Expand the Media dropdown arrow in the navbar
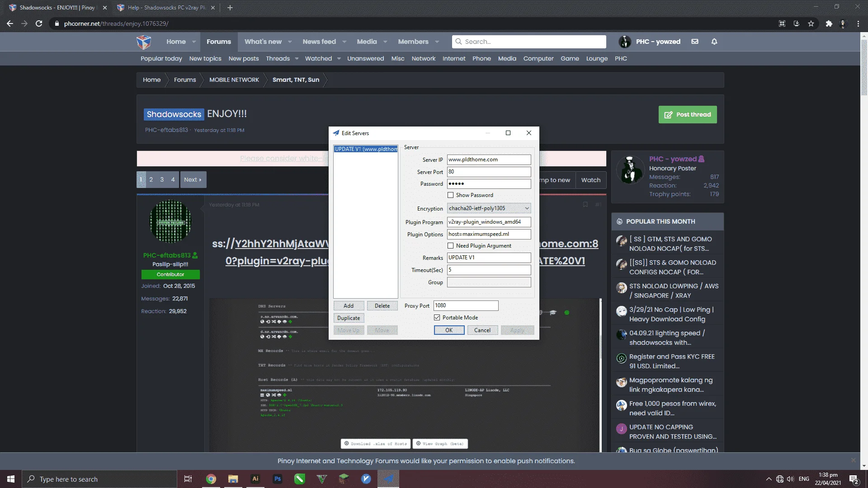 pyautogui.click(x=385, y=42)
